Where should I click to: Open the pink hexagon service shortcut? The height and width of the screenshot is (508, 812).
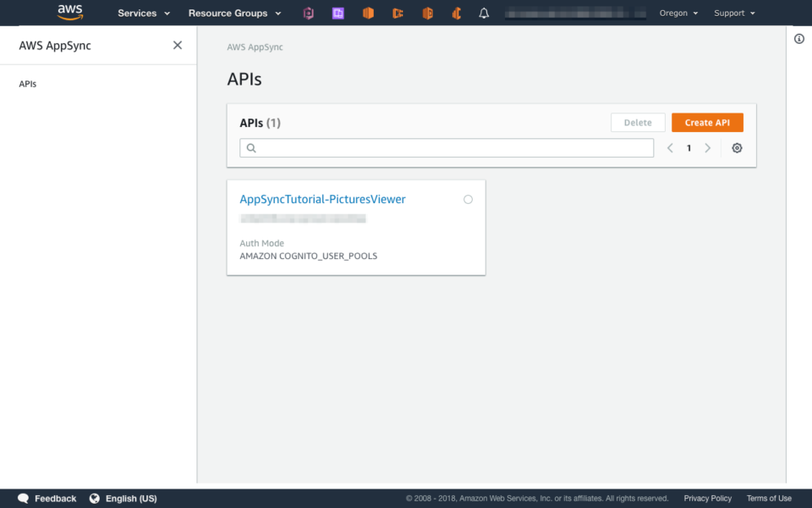[309, 14]
